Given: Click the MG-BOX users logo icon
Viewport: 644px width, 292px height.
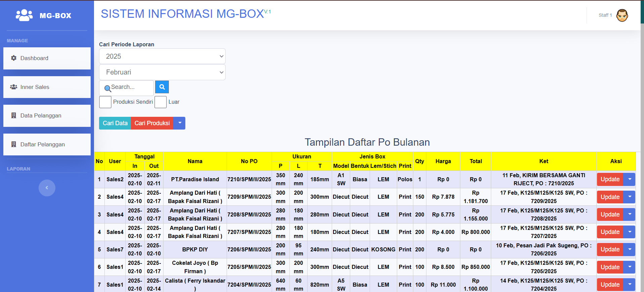Looking at the screenshot, I should coord(24,15).
